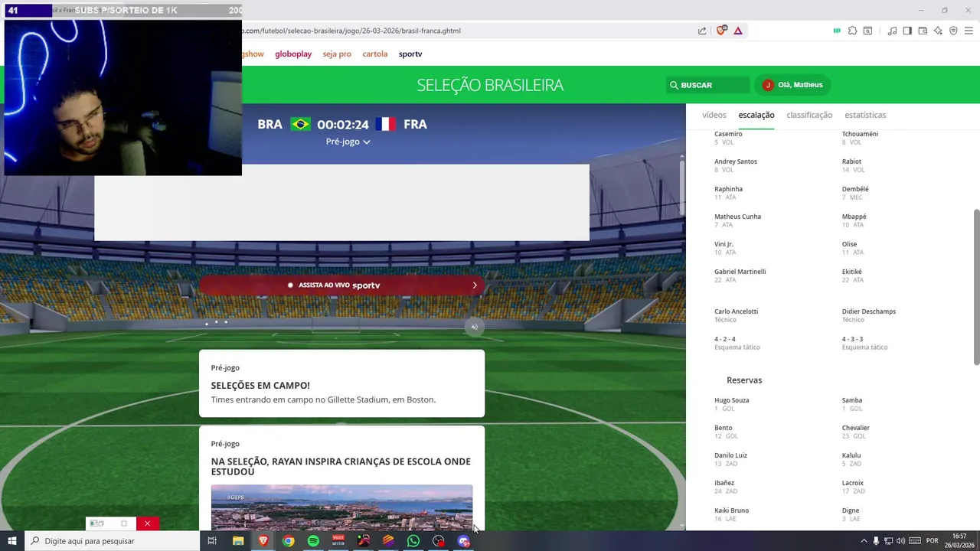Open Brave browser from the taskbar

coord(263,541)
